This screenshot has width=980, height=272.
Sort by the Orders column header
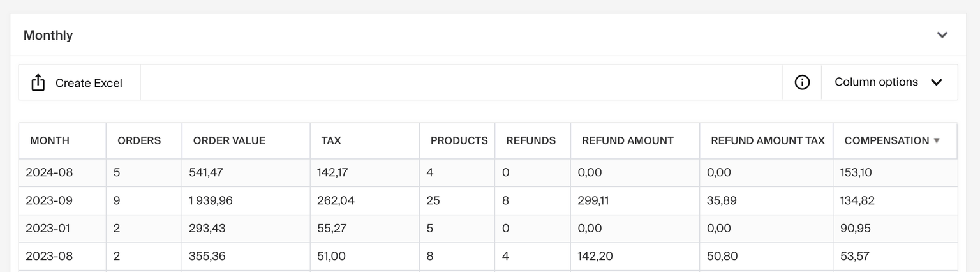(139, 140)
